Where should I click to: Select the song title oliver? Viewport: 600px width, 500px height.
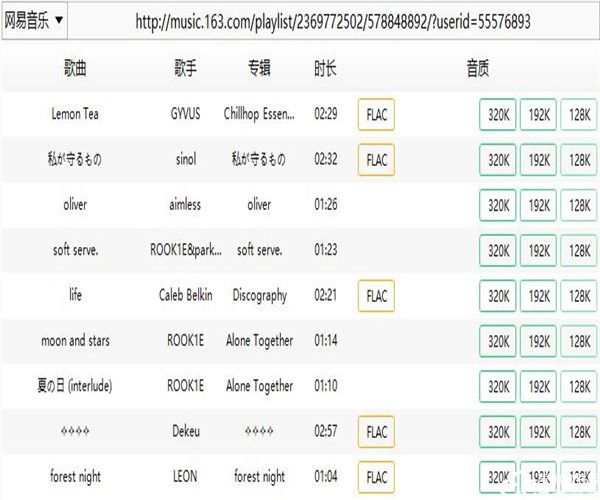point(75,205)
